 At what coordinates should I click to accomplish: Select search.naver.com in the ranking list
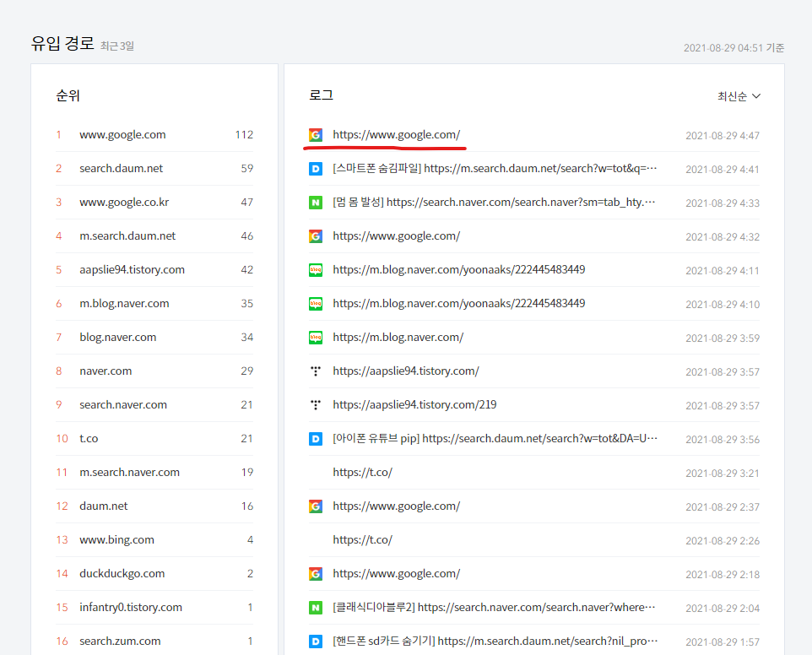tap(123, 404)
